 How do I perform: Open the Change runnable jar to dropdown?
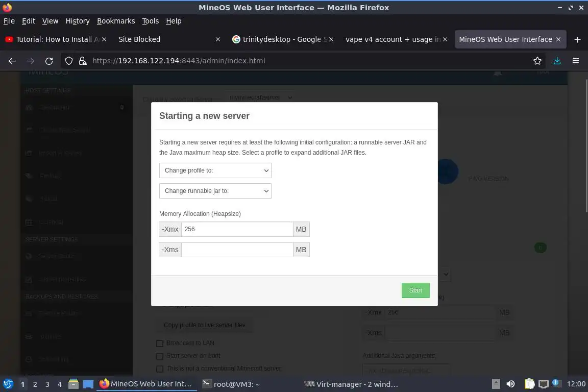tap(215, 191)
